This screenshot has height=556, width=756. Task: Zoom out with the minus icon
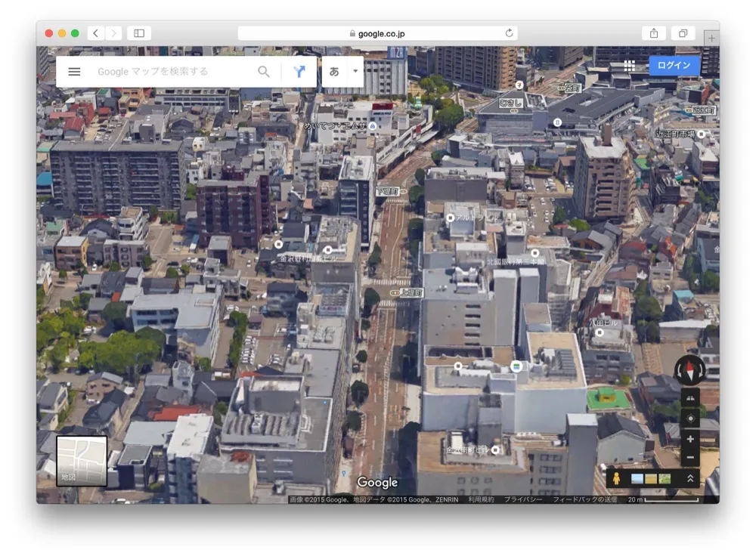tap(689, 456)
